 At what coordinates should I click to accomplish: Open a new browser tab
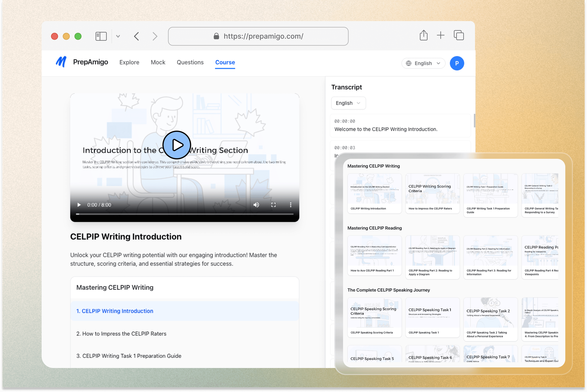point(441,35)
